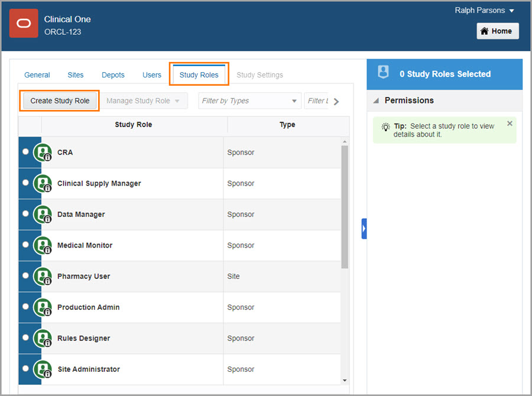
Task: Collapse the Permissions section
Action: pos(376,100)
